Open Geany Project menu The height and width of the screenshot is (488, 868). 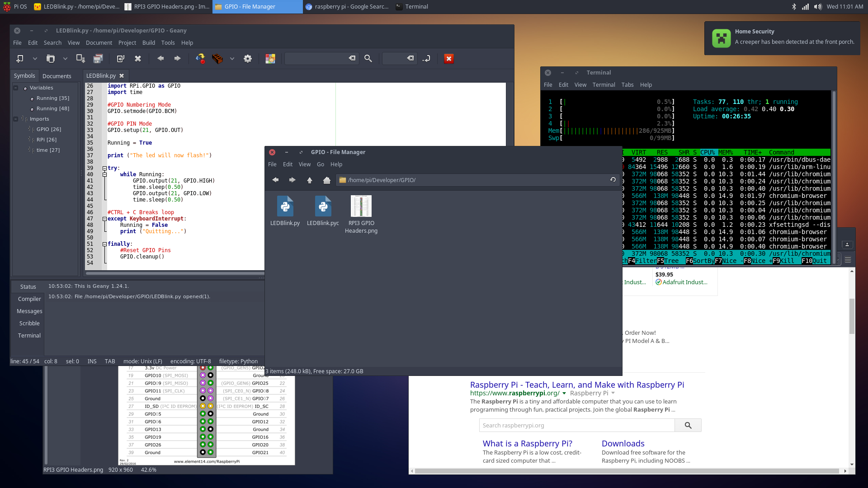click(127, 43)
